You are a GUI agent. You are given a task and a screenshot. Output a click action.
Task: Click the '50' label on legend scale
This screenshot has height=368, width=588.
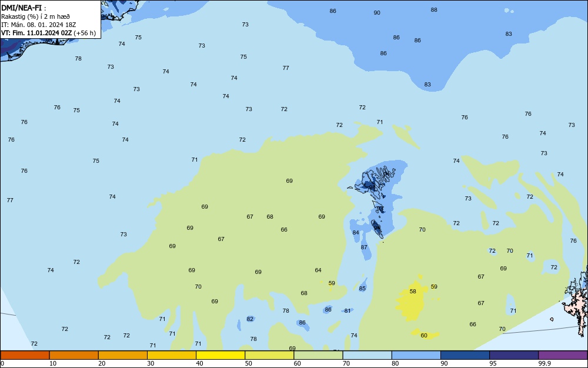248,363
